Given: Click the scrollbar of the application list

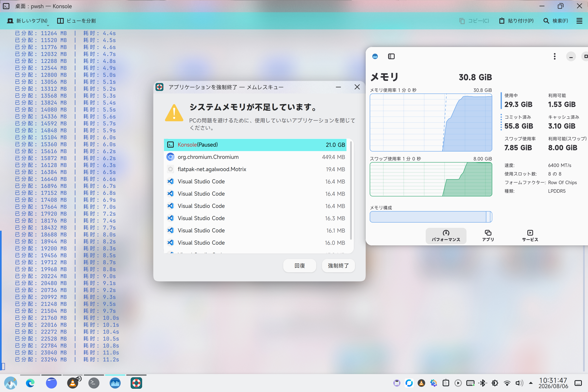Looking at the screenshot, I should (351, 190).
